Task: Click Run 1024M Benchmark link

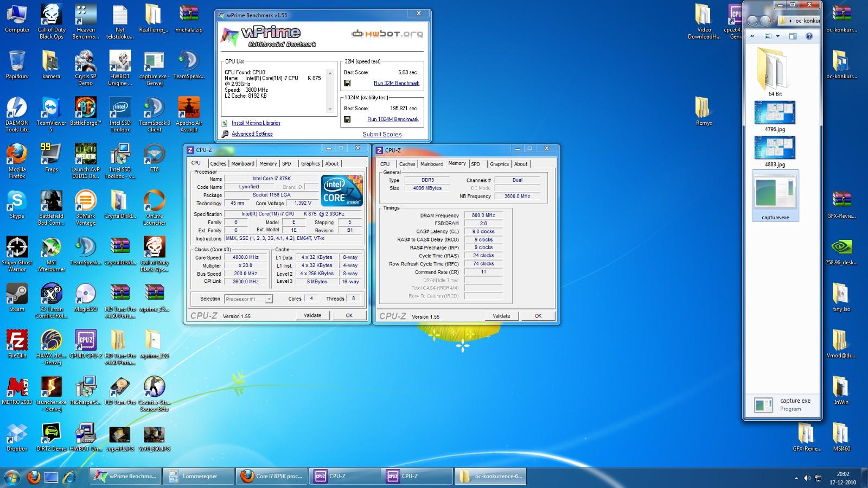Action: [x=393, y=119]
